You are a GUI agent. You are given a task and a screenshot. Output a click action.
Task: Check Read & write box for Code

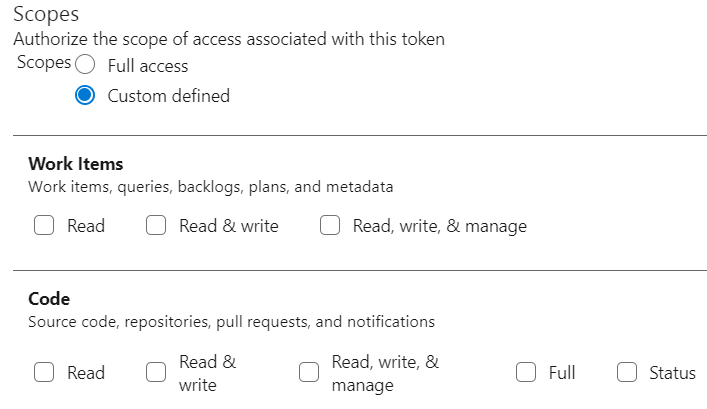tap(156, 373)
